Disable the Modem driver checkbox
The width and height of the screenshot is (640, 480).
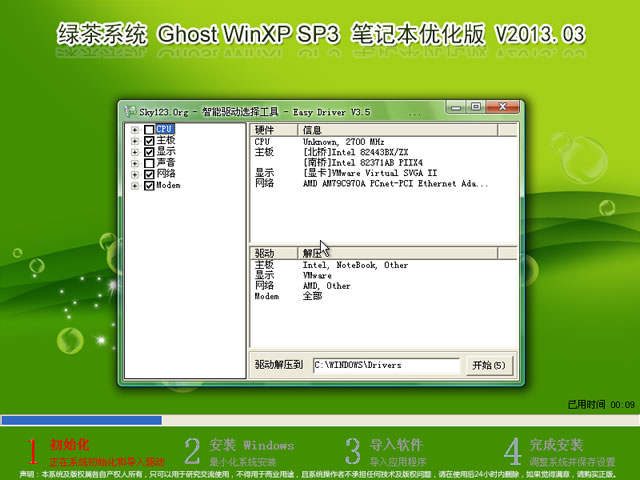tap(149, 185)
